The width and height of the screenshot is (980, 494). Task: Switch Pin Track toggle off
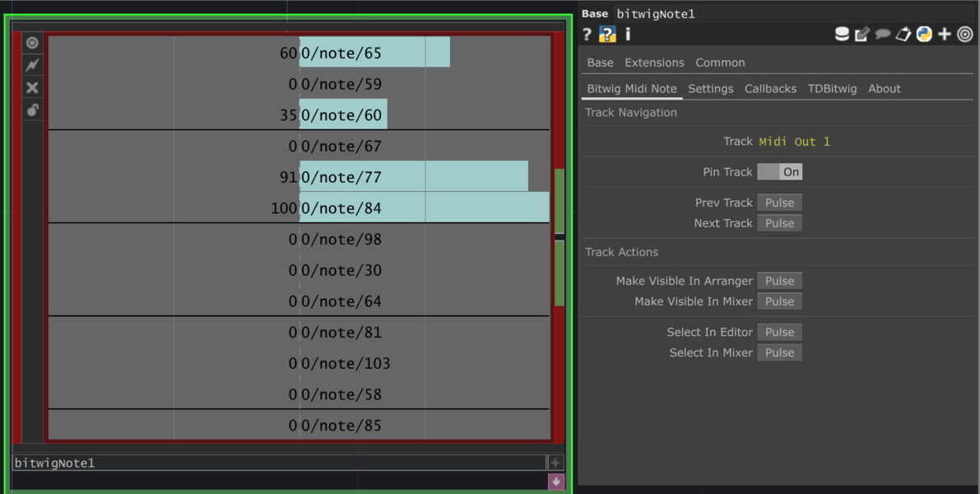point(779,172)
